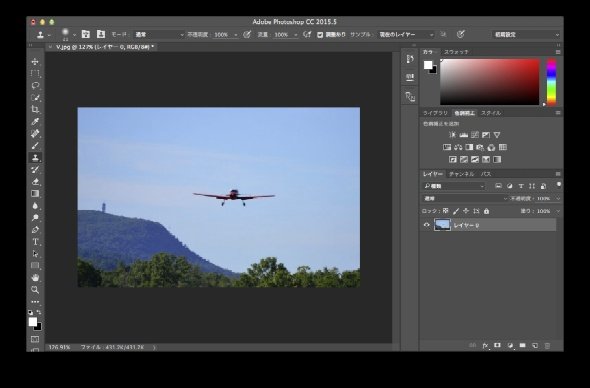Open the Clone Source panel from options bar
Screen dimensions: 590x388
pos(101,34)
